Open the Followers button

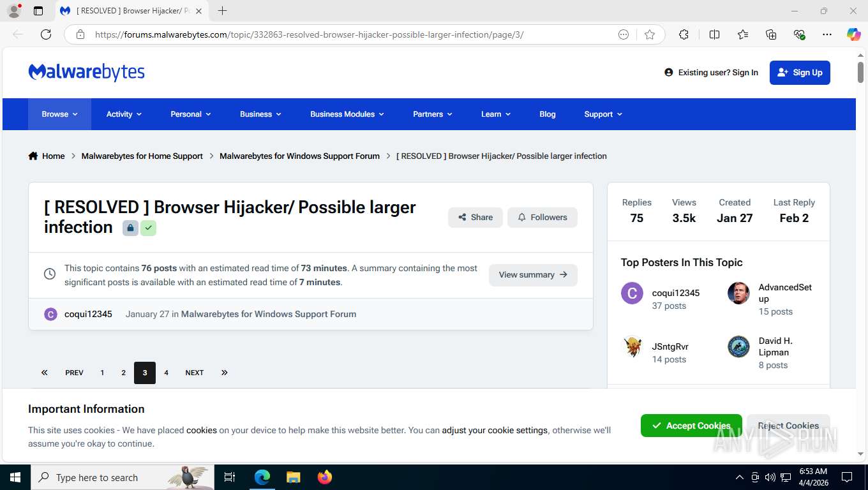click(542, 218)
